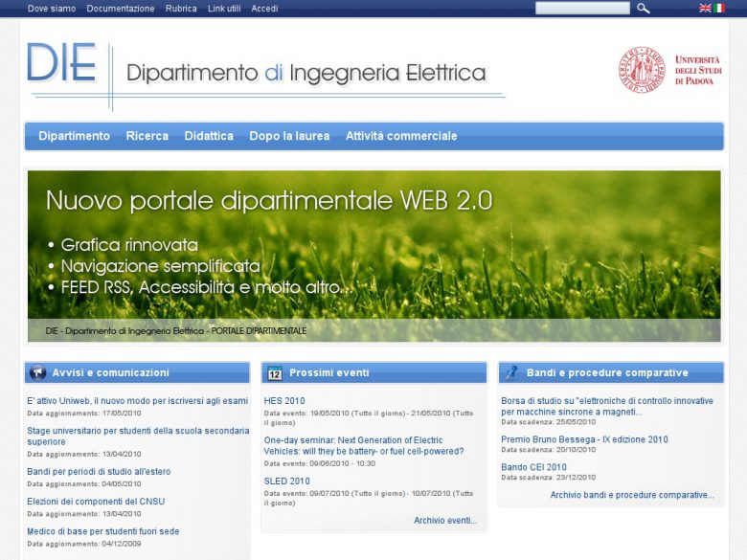This screenshot has height=560, width=747.
Task: Click the Avvisi e comunicazioni header
Action: pyautogui.click(x=137, y=372)
